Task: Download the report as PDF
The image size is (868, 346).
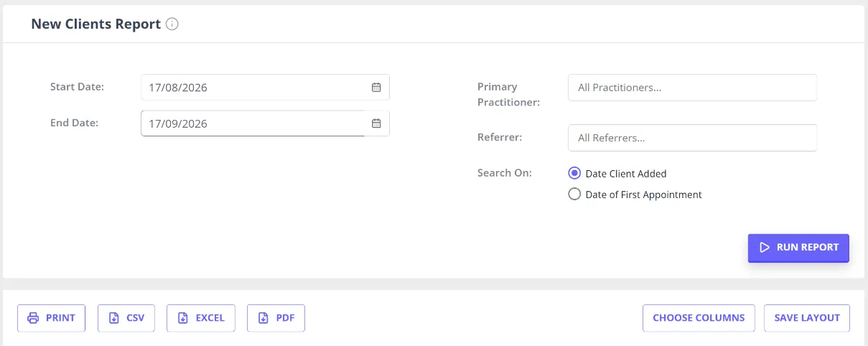Action: point(276,318)
